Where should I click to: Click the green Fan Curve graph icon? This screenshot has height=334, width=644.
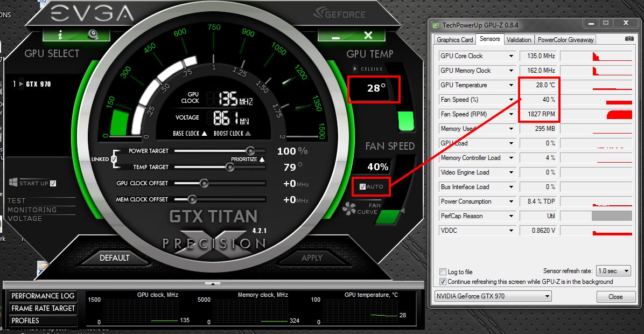pyautogui.click(x=387, y=217)
